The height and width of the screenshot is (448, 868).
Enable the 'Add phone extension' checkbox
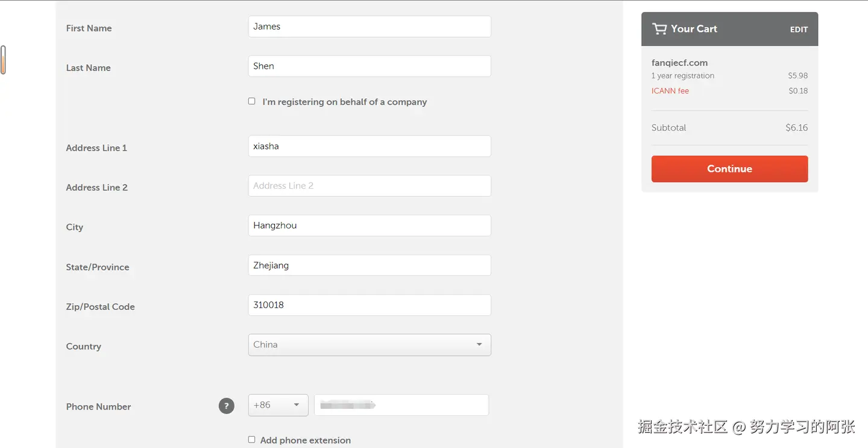point(252,440)
